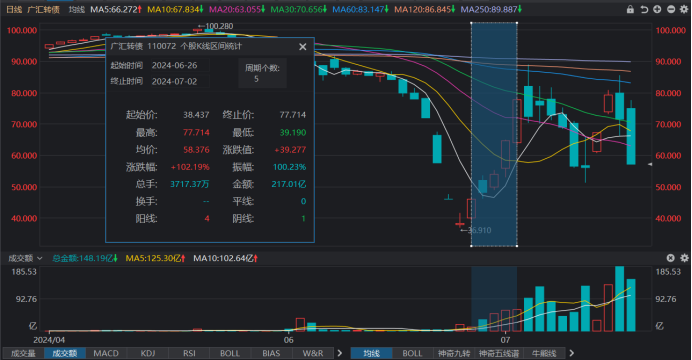The image size is (692, 360).
Task: Show more overlay indicators after 牛熊线
Action: pos(572,353)
